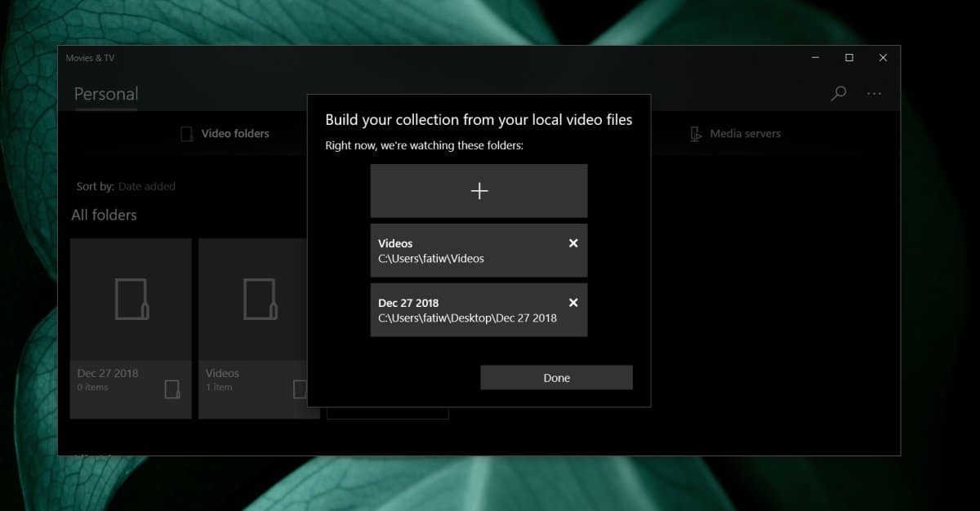980x511 pixels.
Task: Click the Media servers icon
Action: (x=696, y=134)
